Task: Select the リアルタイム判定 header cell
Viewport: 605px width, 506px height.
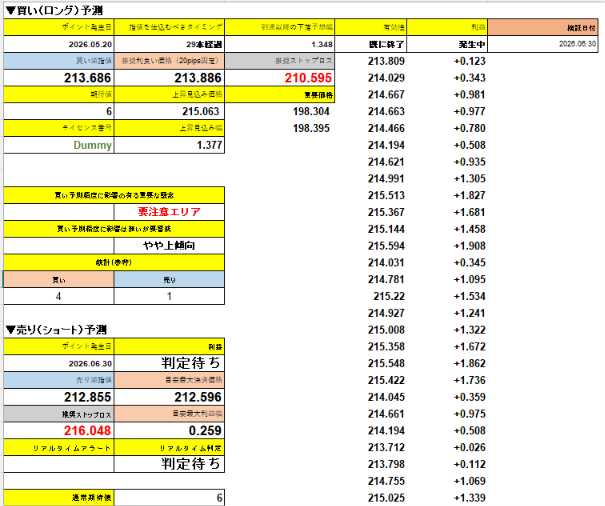Action: pyautogui.click(x=169, y=448)
